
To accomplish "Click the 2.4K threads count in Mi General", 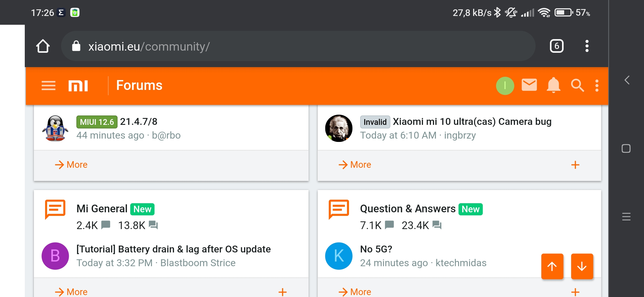I will tap(93, 226).
